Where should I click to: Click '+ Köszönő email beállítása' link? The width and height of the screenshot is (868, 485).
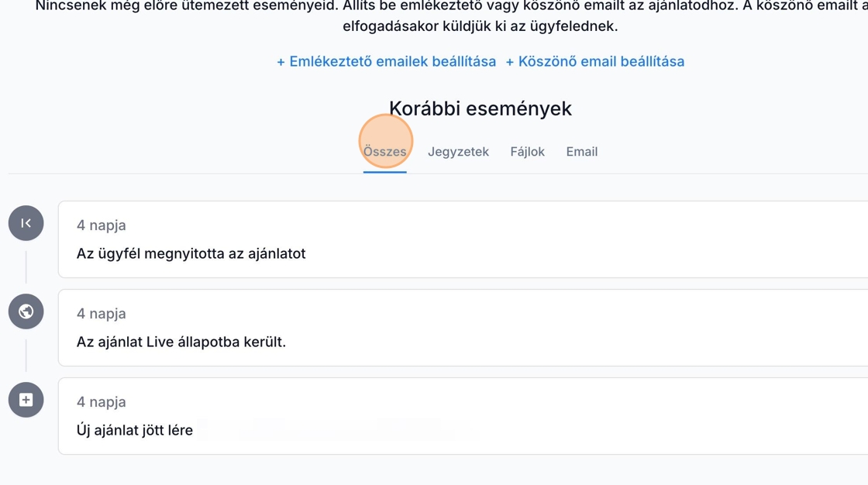[x=594, y=61]
